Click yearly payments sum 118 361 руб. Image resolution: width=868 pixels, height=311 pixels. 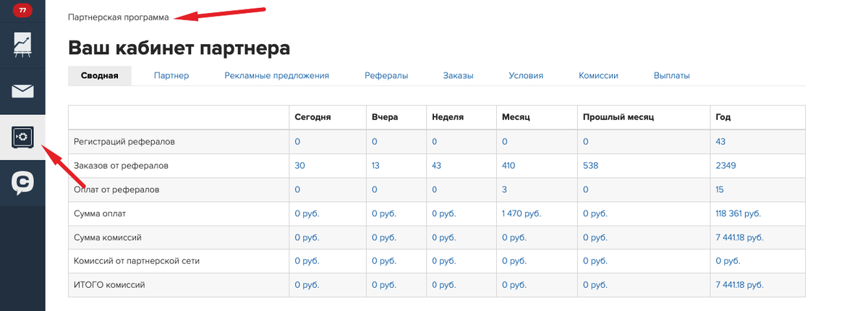pos(738,213)
